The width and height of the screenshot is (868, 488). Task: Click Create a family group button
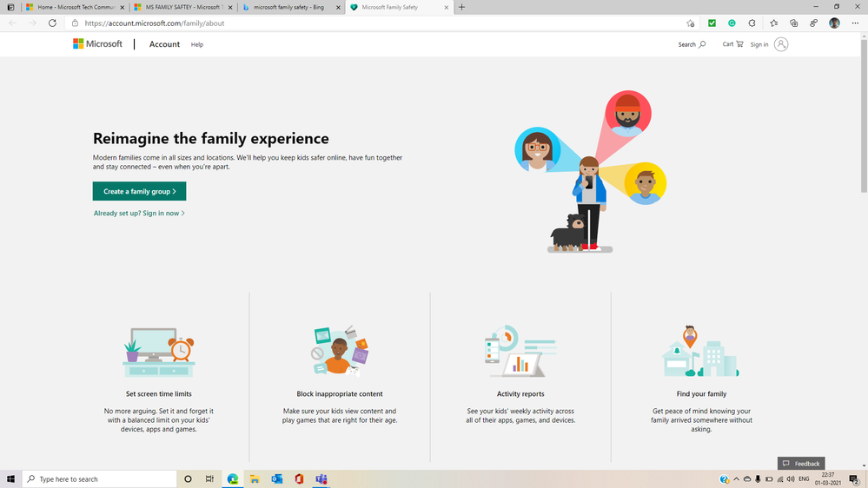[x=140, y=191]
